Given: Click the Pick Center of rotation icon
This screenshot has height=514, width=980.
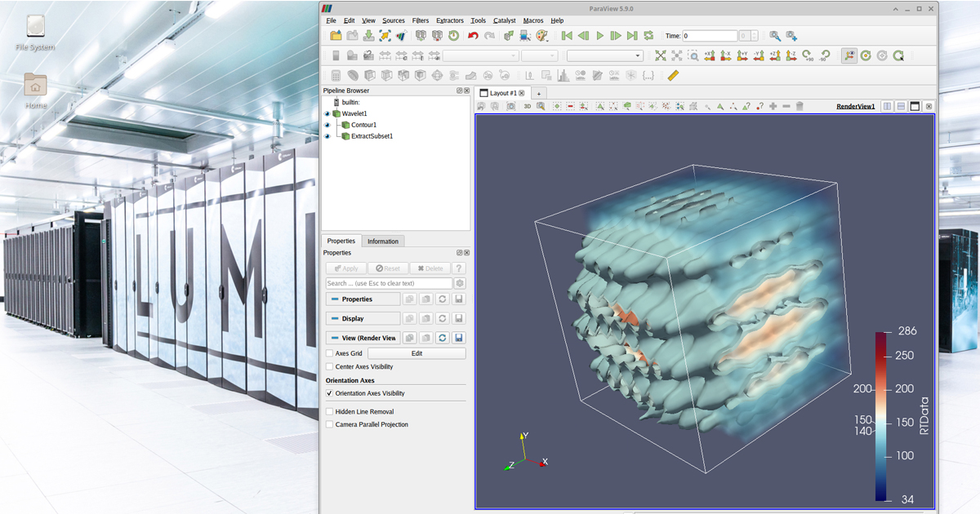Looking at the screenshot, I should tap(898, 55).
